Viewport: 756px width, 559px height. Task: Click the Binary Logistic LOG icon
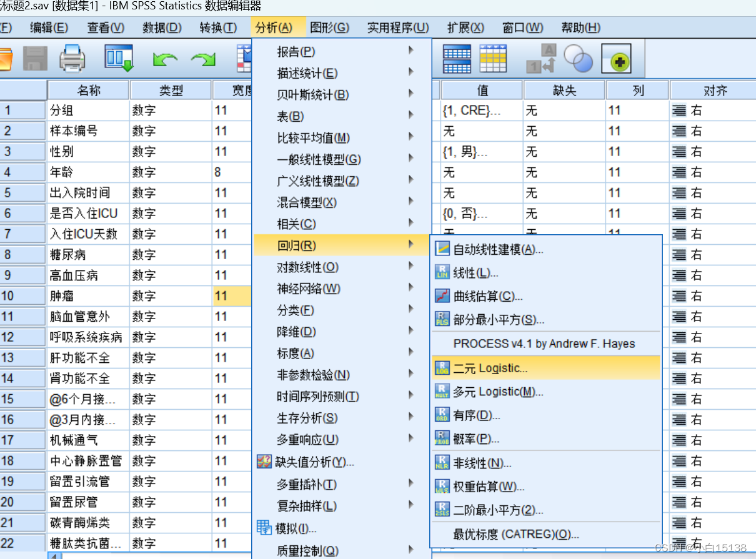[442, 368]
